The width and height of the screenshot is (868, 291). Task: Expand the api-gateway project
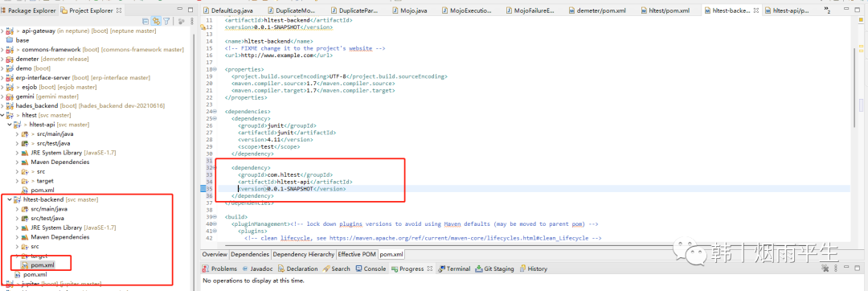click(x=2, y=31)
